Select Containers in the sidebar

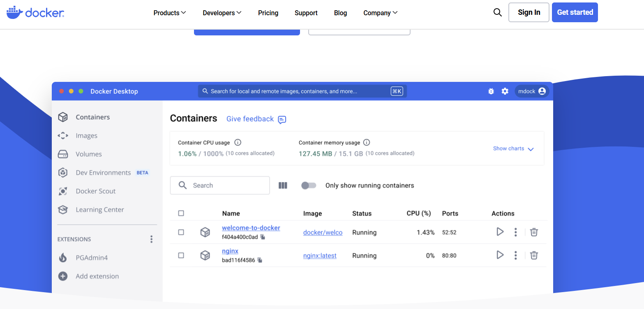coord(93,117)
